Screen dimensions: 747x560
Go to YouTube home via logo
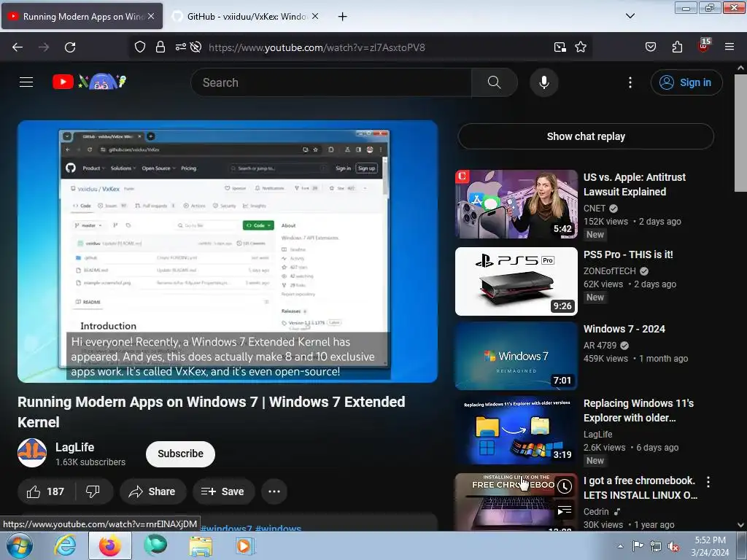pyautogui.click(x=89, y=82)
